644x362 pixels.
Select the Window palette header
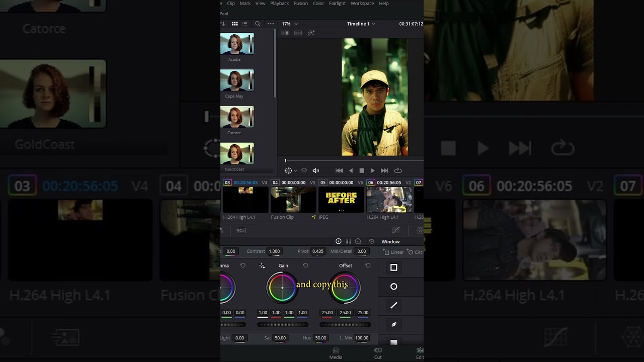click(390, 242)
